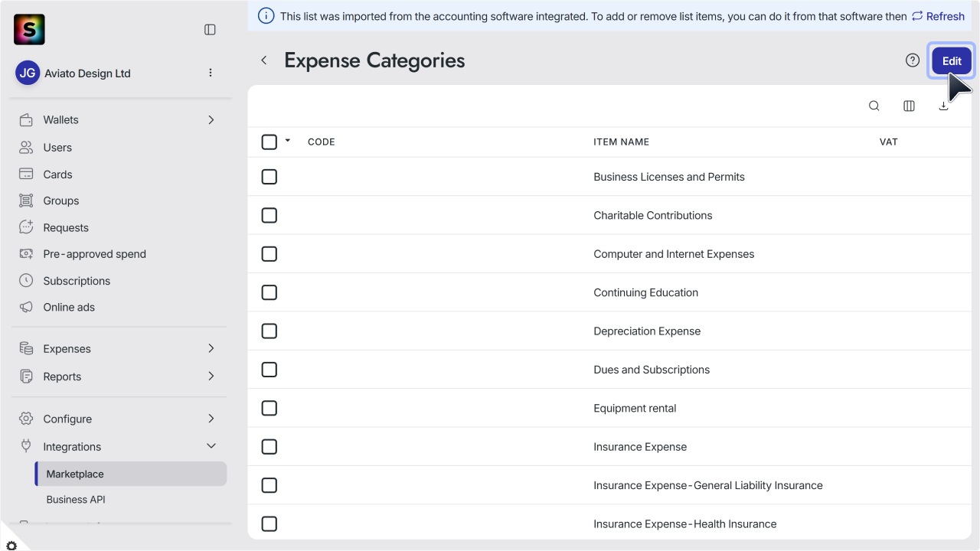This screenshot has height=551, width=980.
Task: Check the Business Licenses and Permits row
Action: tap(269, 177)
